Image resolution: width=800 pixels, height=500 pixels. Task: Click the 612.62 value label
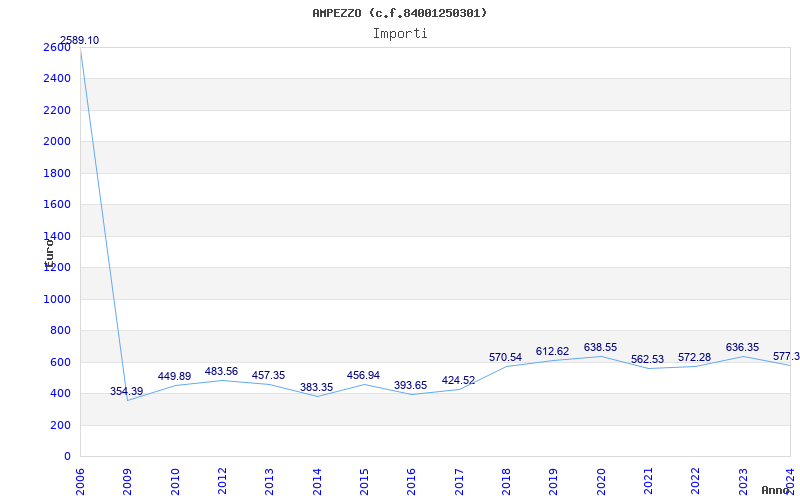[x=552, y=351]
